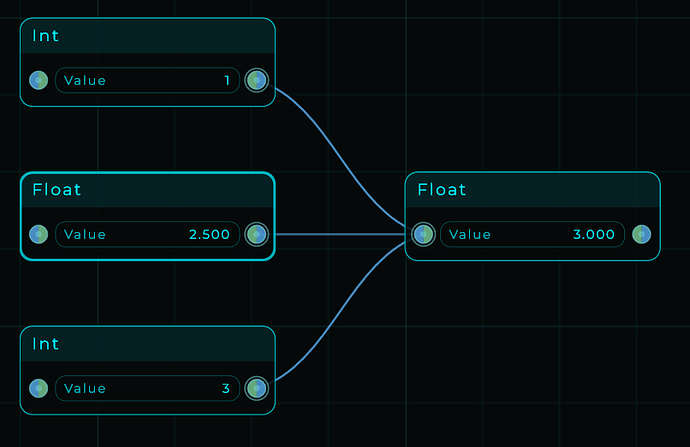The width and height of the screenshot is (690, 447).
Task: Click the input socket of the top Int node
Action: tap(38, 81)
